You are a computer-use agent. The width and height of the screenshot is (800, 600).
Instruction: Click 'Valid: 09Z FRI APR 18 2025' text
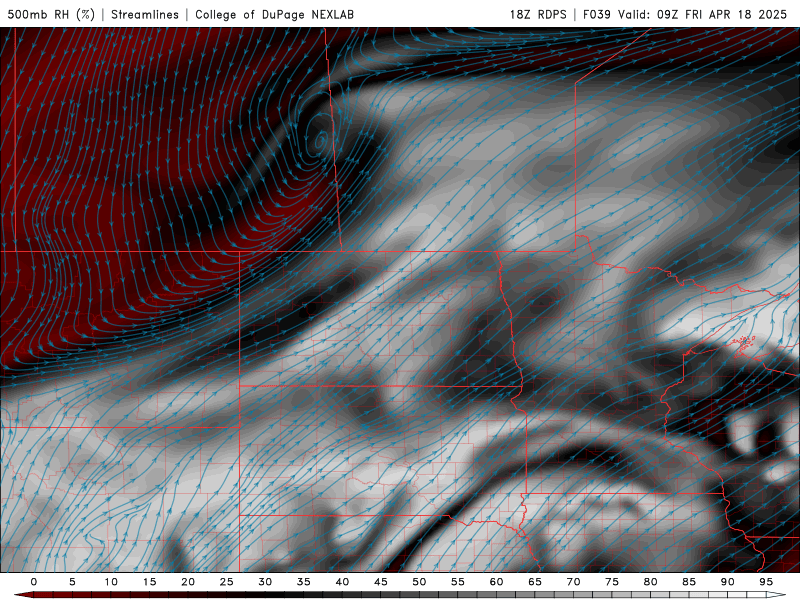tap(703, 14)
